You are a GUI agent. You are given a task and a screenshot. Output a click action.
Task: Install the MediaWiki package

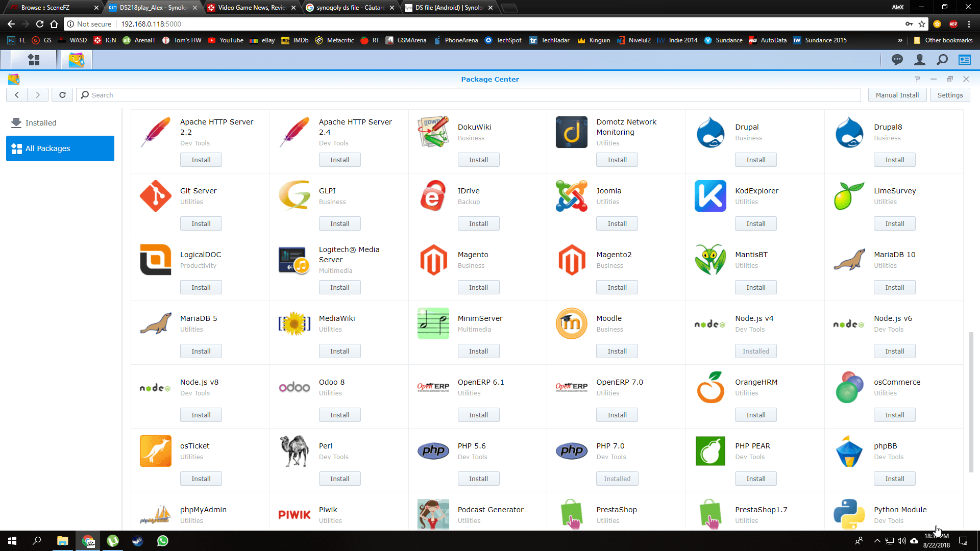[x=339, y=351]
